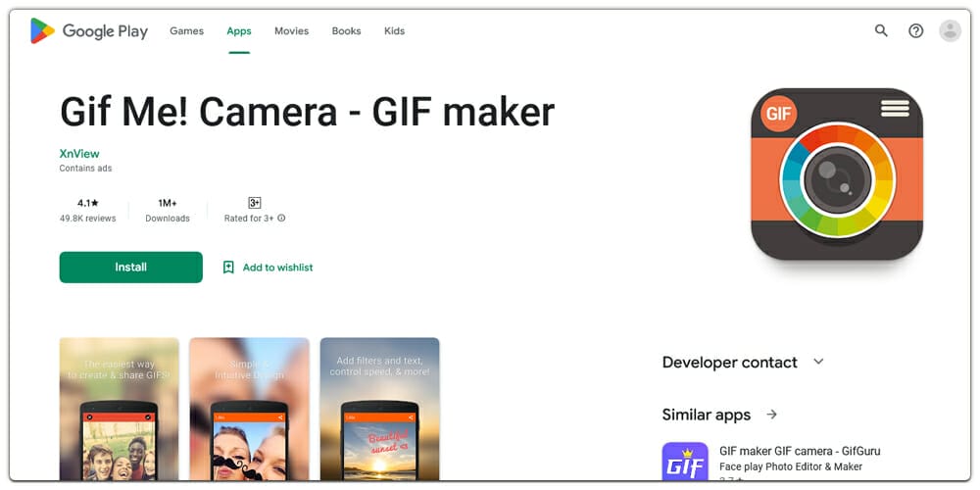The width and height of the screenshot is (980, 490).
Task: Open the XnView developer link
Action: 79,154
